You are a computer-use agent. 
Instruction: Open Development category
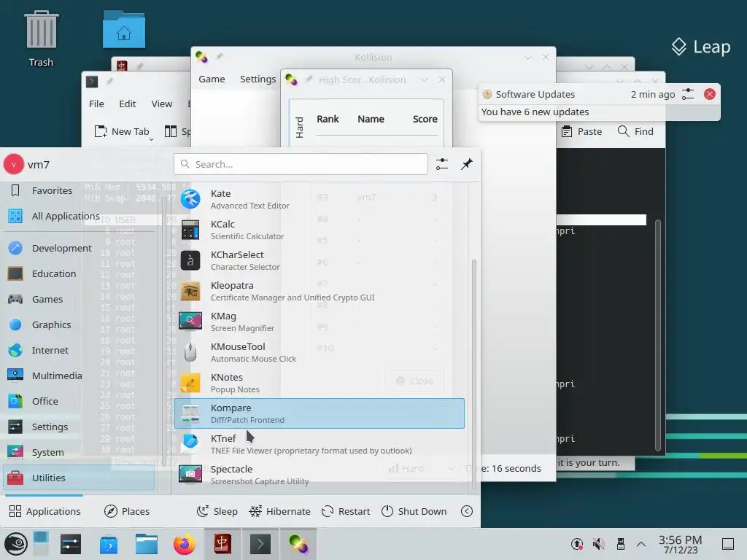[79, 248]
